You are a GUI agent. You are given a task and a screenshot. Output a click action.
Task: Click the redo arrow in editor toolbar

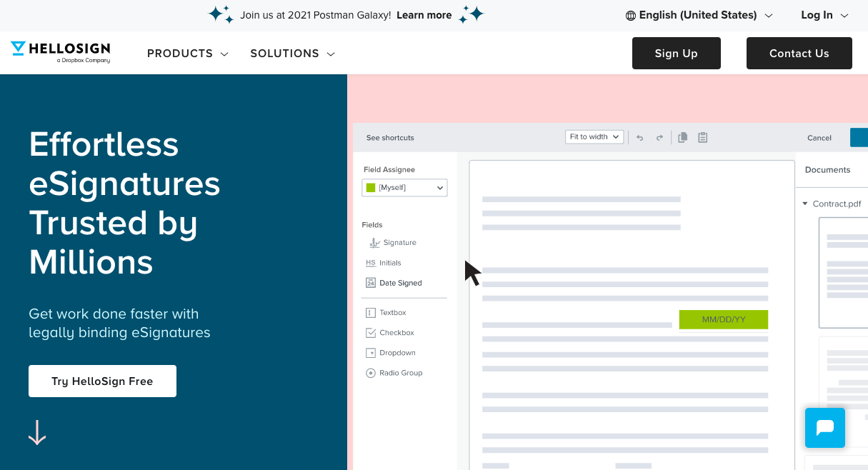click(x=659, y=137)
